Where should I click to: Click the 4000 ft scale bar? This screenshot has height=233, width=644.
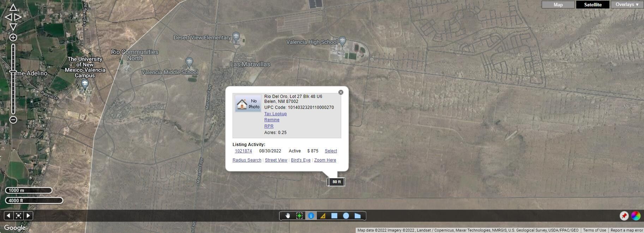pyautogui.click(x=34, y=200)
